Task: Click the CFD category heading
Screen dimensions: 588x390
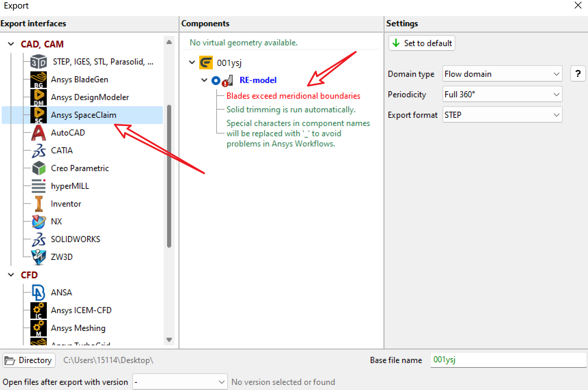Action: 29,275
